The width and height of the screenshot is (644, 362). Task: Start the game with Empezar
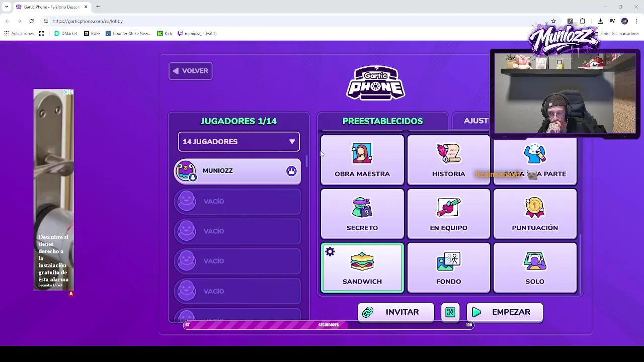point(505,312)
